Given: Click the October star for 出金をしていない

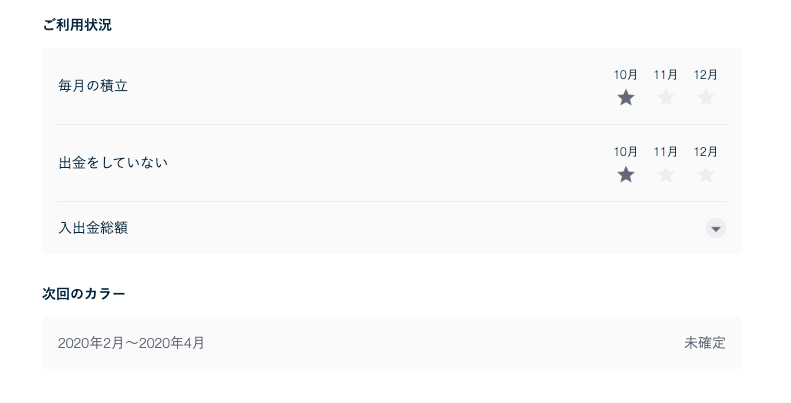Looking at the screenshot, I should [x=626, y=174].
